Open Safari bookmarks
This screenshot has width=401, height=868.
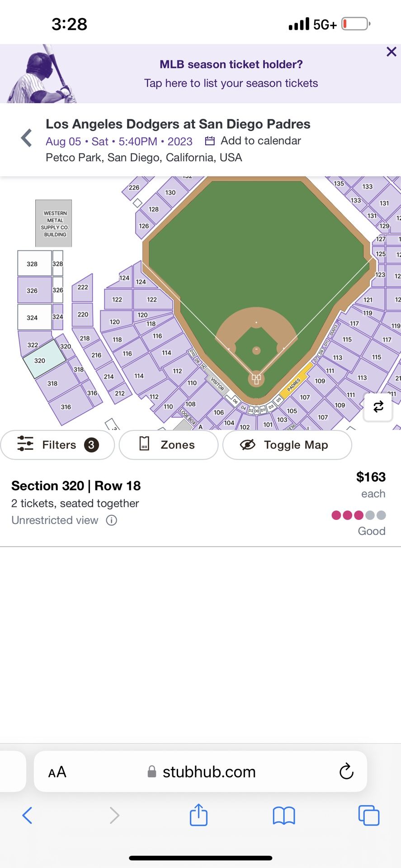tap(283, 816)
